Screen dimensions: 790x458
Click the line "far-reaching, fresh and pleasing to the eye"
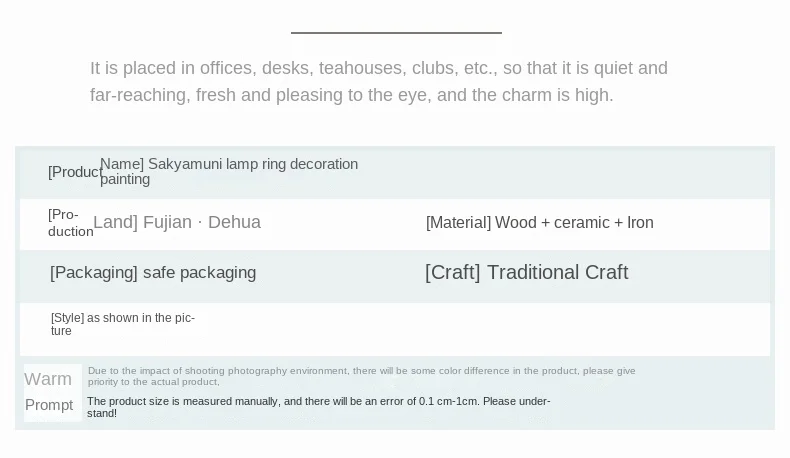tap(351, 95)
